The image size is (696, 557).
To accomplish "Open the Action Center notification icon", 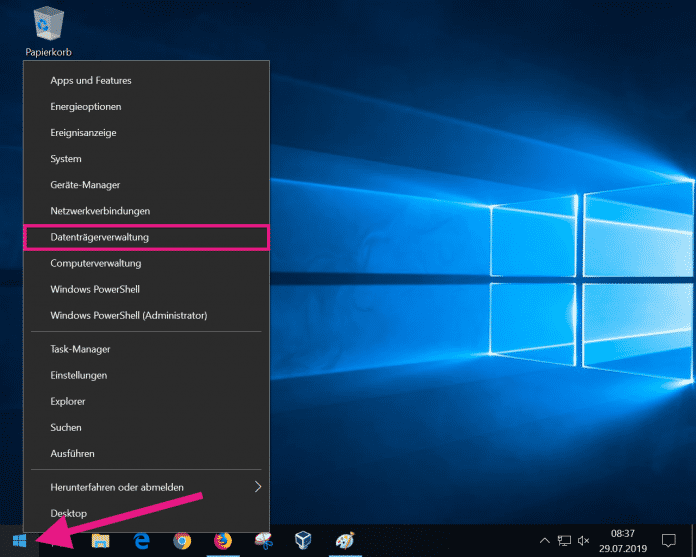I will 669,541.
